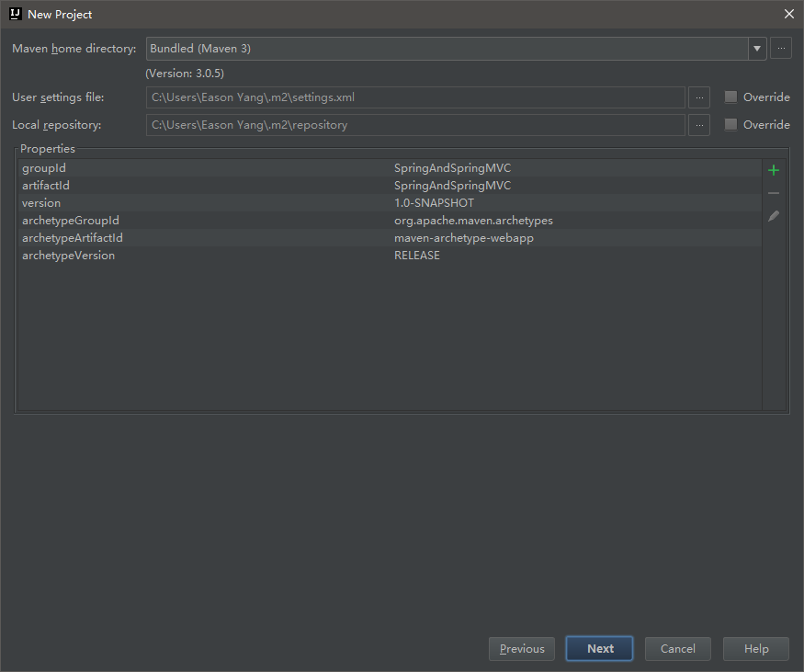Cancel the New Project dialog
This screenshot has height=672, width=804.
677,648
